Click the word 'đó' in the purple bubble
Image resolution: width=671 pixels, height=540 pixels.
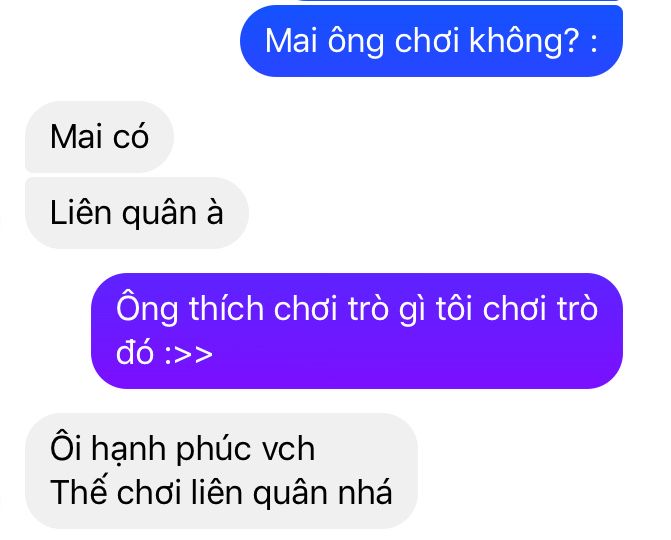tap(135, 352)
